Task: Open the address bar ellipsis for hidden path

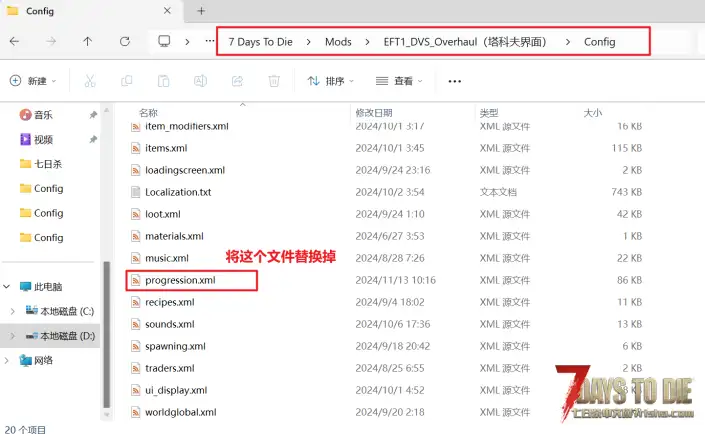Action: 210,41
